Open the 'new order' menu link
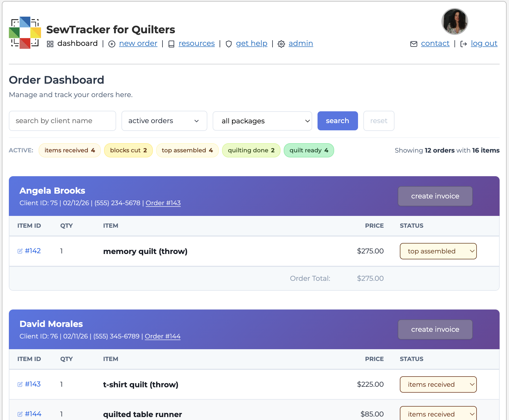Viewport: 509px width, 420px height. (x=138, y=43)
